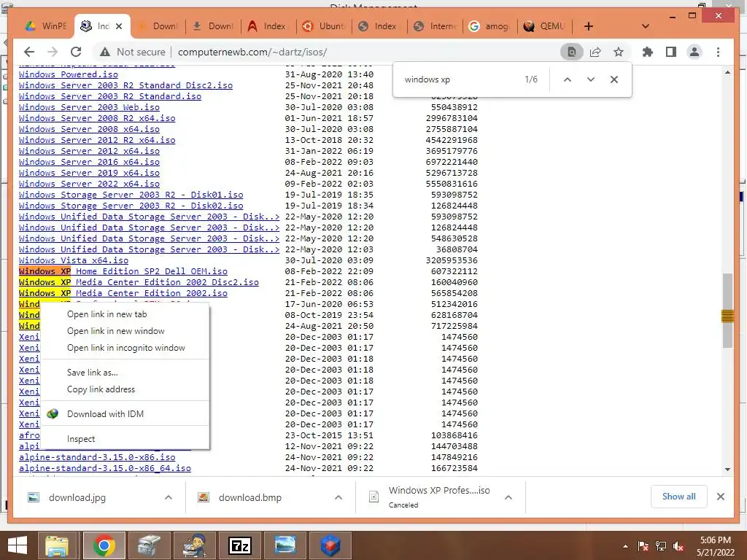Open 7-Zip from the taskbar

pyautogui.click(x=239, y=545)
